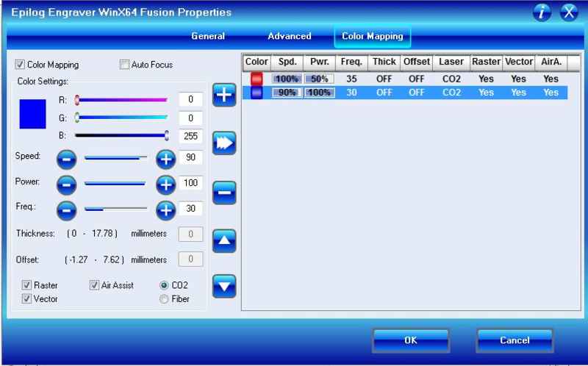Click the Spd. column header
This screenshot has width=588, height=366.
pyautogui.click(x=287, y=62)
